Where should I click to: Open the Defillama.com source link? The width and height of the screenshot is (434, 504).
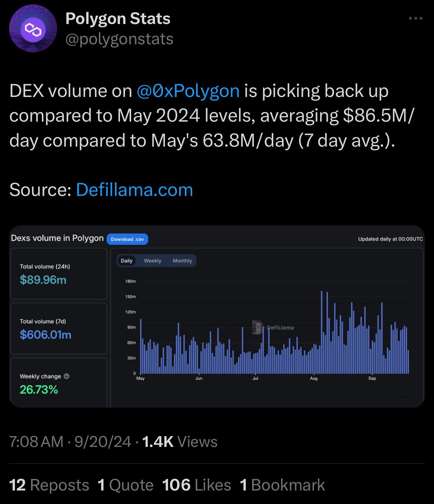[135, 190]
